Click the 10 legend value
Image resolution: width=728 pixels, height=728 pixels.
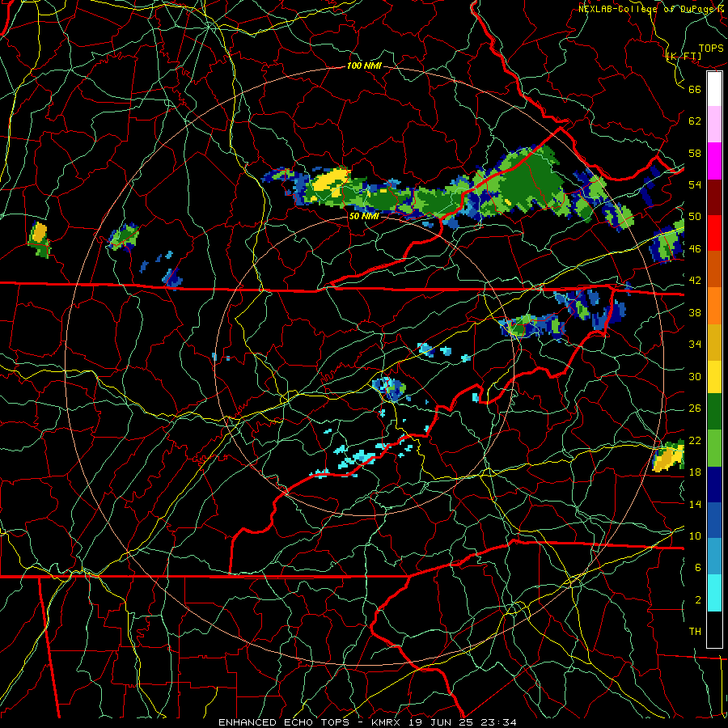point(695,535)
